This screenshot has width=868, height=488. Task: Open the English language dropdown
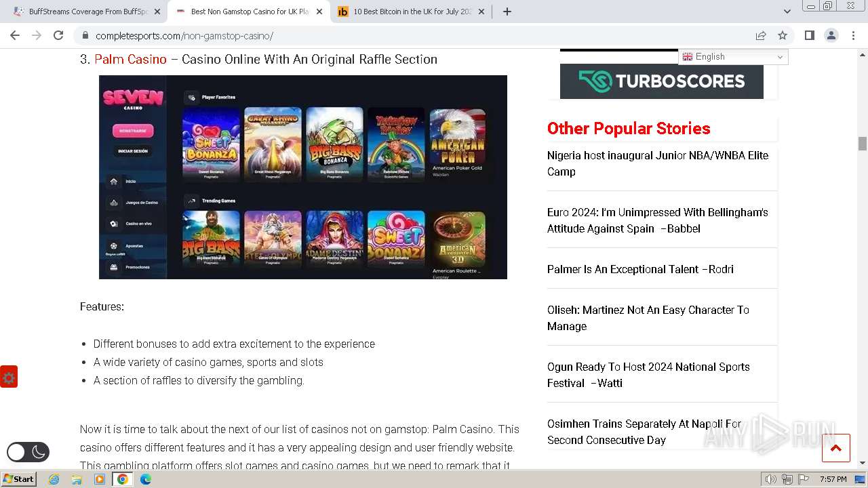click(733, 57)
